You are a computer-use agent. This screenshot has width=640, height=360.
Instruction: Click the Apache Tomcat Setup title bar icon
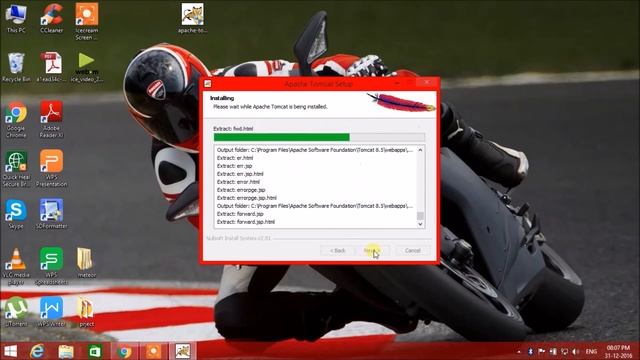click(x=207, y=84)
